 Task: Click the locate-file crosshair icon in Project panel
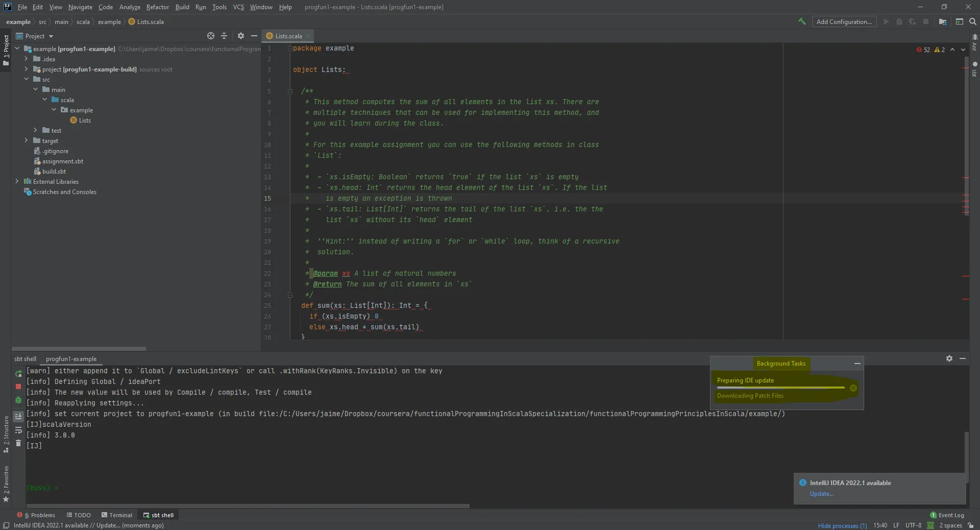[x=211, y=36]
